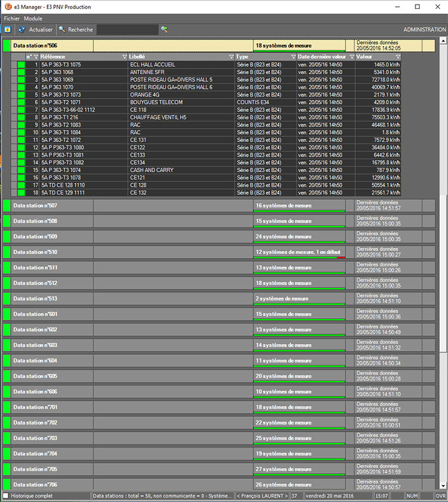
Task: Toggle the row selector box for row 1
Action: [x=13, y=65]
